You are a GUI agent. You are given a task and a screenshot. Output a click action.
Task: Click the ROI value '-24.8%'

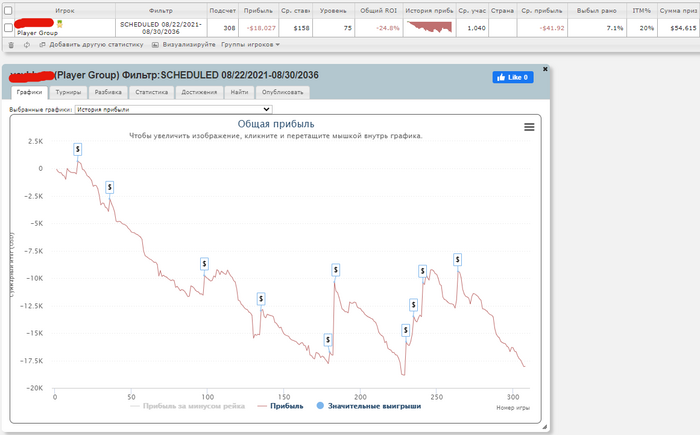388,28
